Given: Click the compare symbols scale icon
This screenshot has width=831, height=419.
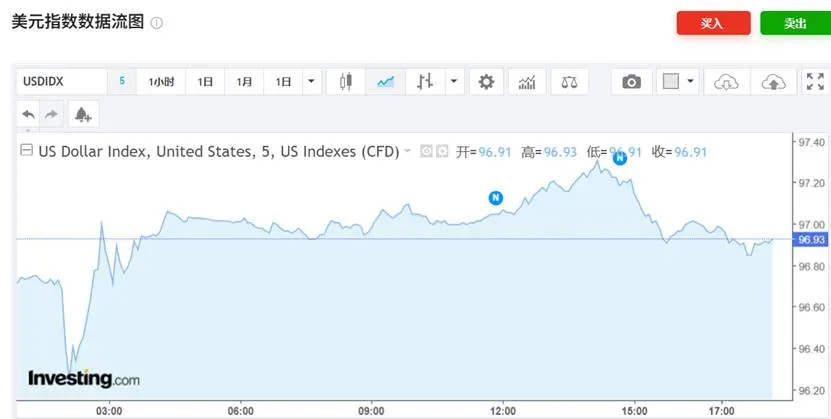Looking at the screenshot, I should [569, 82].
